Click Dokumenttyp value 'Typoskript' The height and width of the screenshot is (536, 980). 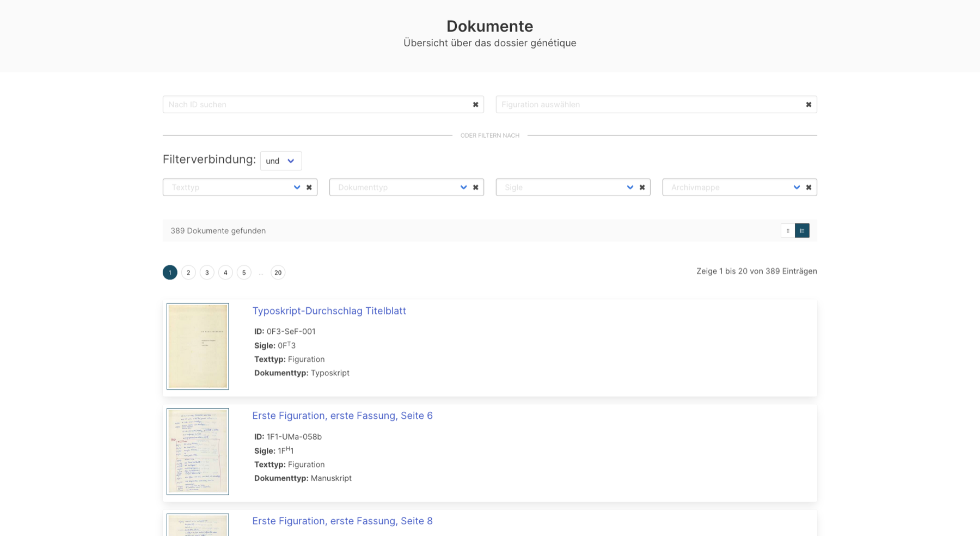330,373
